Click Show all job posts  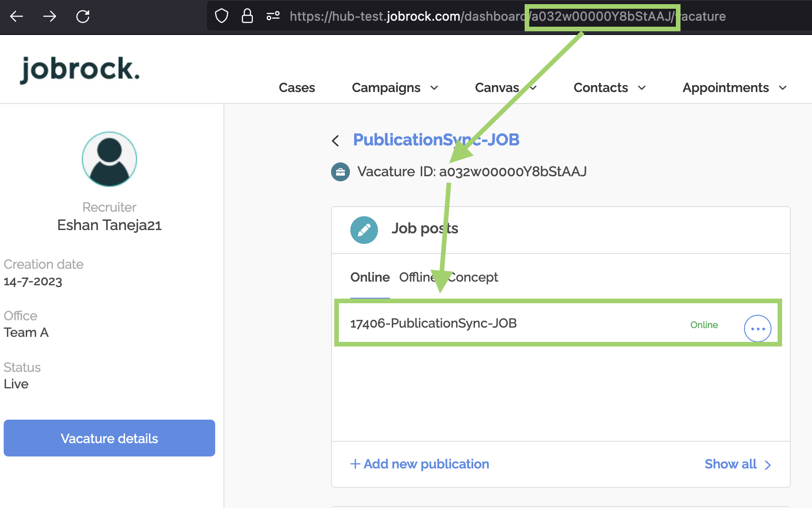click(x=738, y=464)
